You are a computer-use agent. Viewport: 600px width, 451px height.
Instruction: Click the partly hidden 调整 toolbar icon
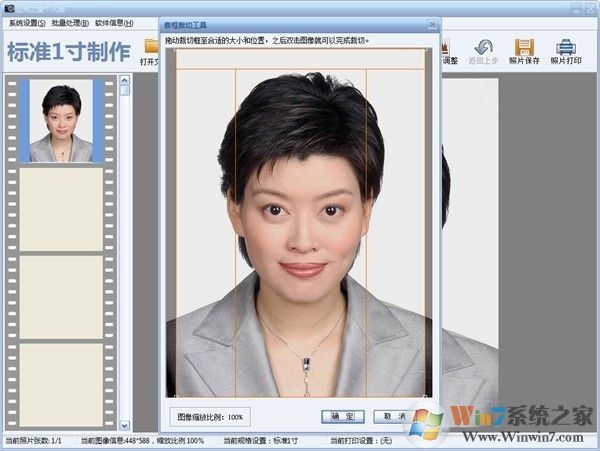tap(445, 47)
